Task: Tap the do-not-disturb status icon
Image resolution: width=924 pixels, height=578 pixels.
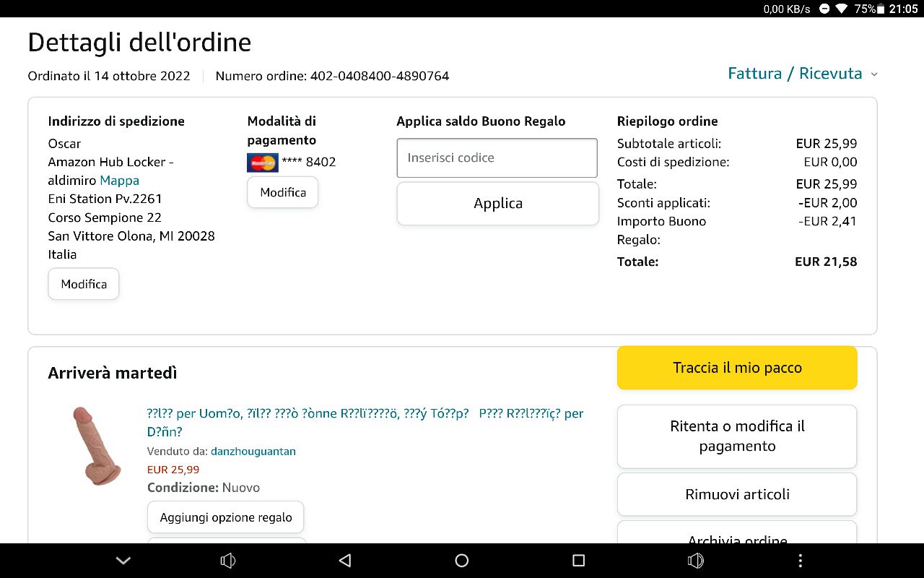Action: (x=824, y=9)
